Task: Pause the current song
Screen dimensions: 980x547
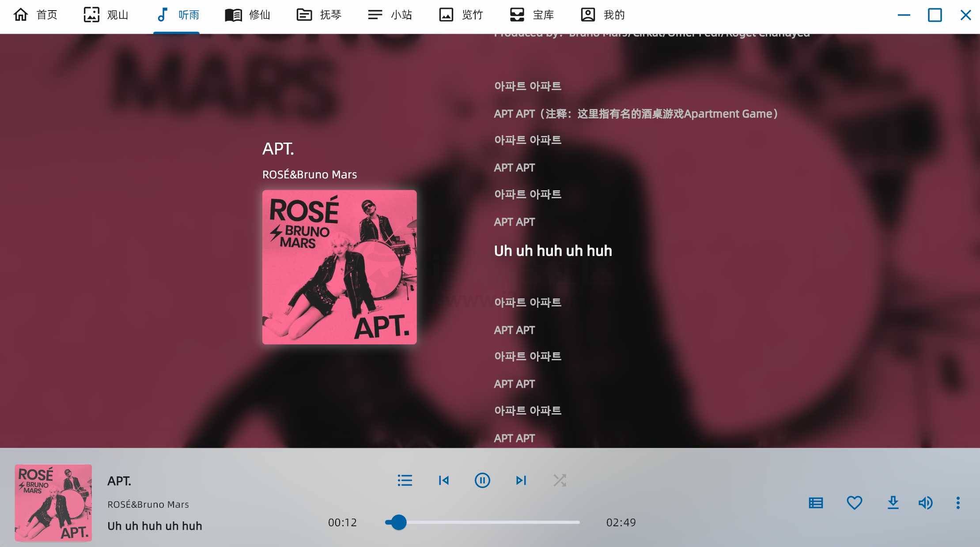Action: click(x=482, y=480)
